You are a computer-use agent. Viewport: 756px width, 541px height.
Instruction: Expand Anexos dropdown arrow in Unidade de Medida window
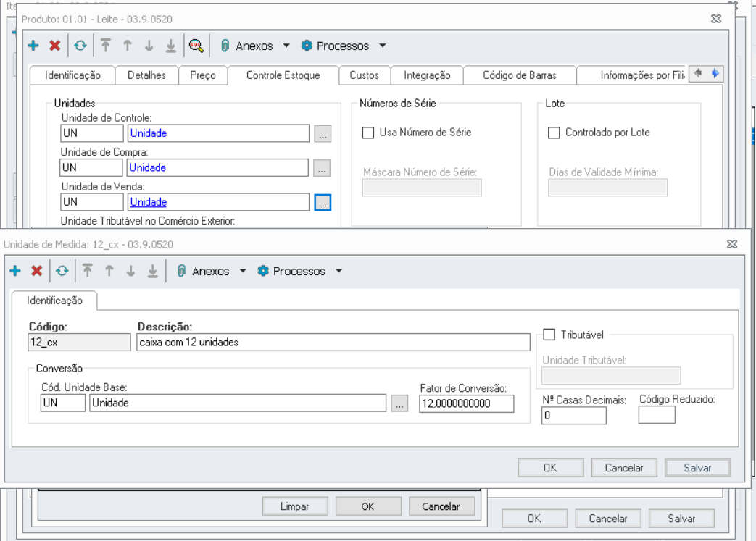[243, 271]
